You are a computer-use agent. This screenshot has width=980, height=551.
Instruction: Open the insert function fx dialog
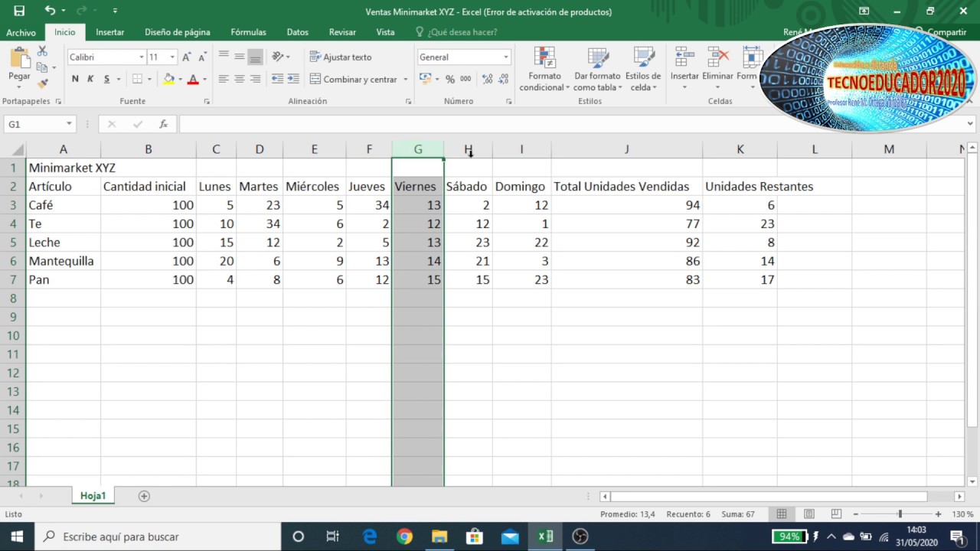coord(163,124)
